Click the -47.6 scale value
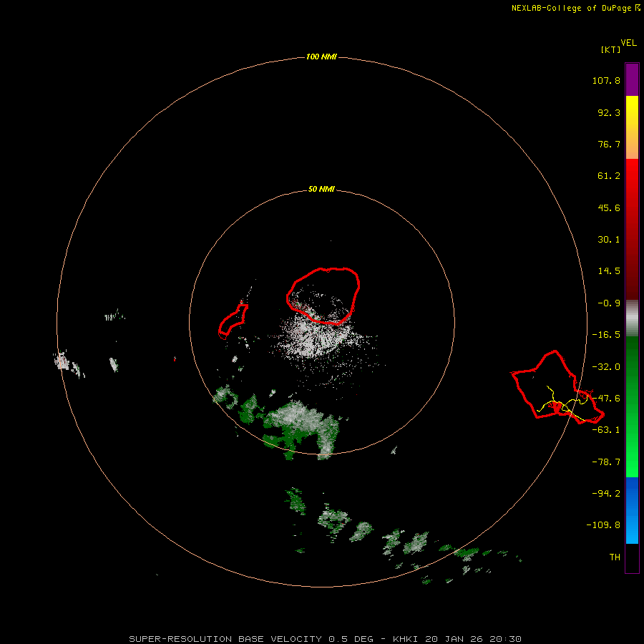The image size is (644, 644). click(x=606, y=399)
